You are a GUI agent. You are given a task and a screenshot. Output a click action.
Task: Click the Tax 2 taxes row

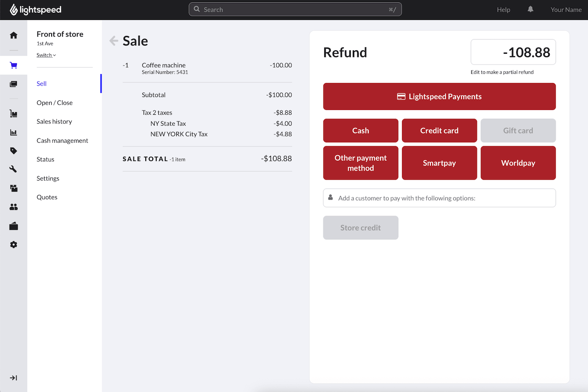click(x=217, y=113)
